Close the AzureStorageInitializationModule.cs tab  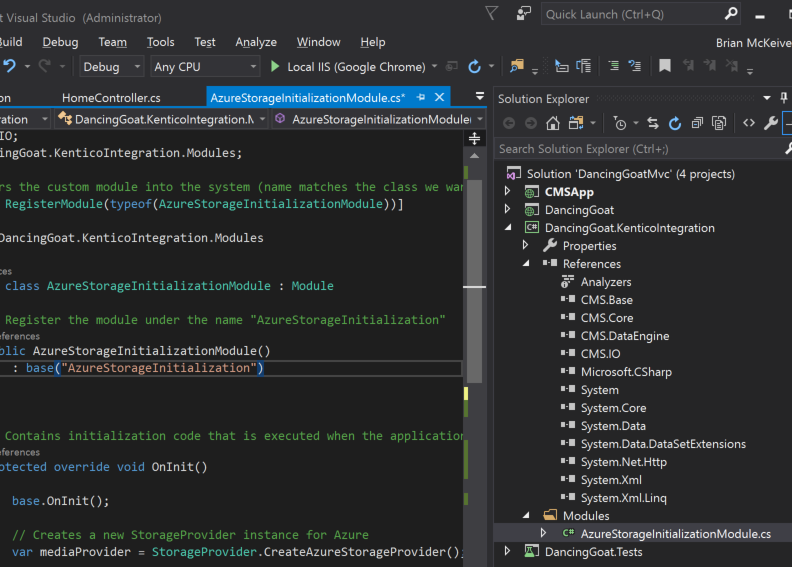click(x=439, y=97)
